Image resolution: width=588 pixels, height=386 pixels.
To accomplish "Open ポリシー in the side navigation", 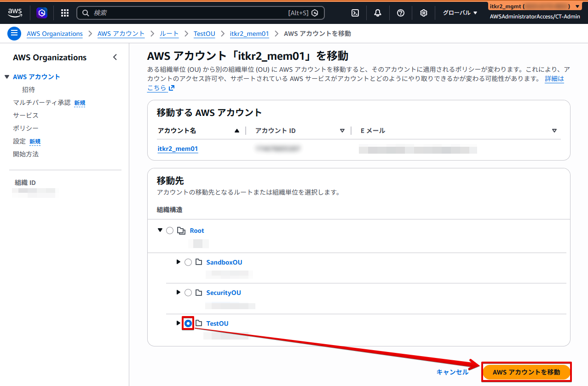I will point(26,128).
